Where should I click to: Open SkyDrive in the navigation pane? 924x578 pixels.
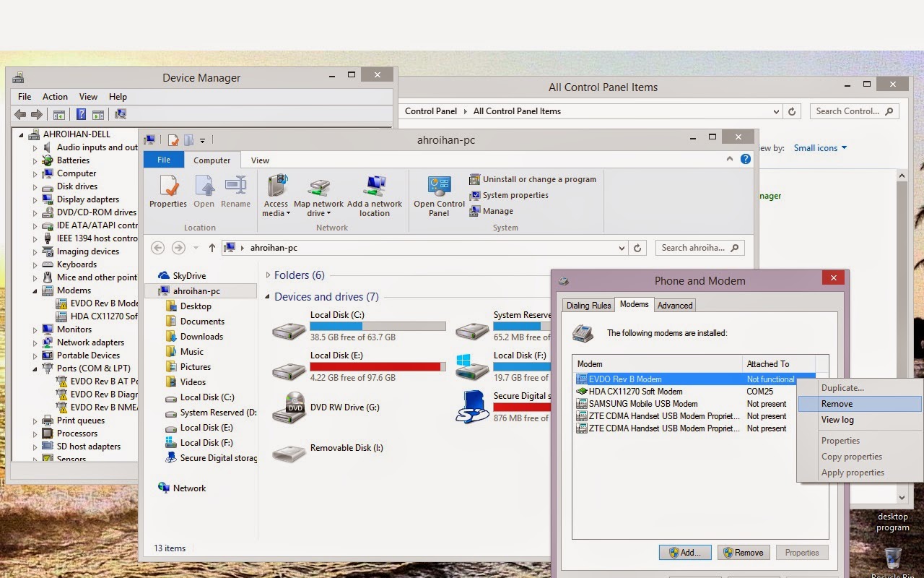click(x=182, y=275)
